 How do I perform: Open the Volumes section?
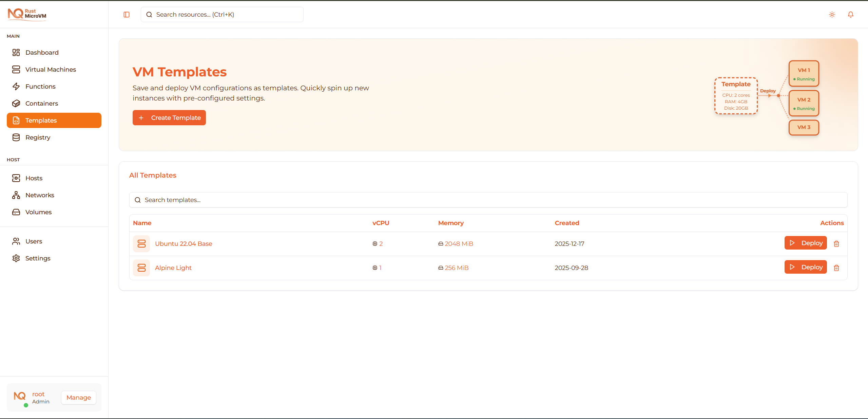tap(38, 212)
